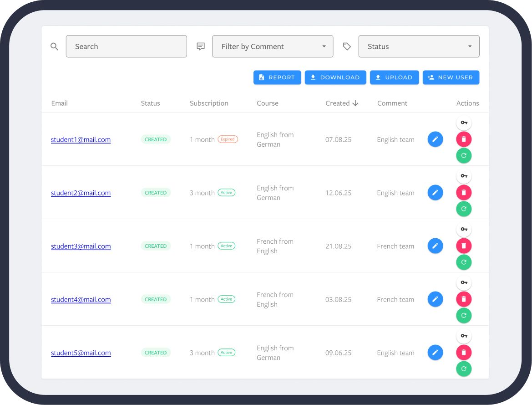Select the search magnifier icon

[54, 46]
